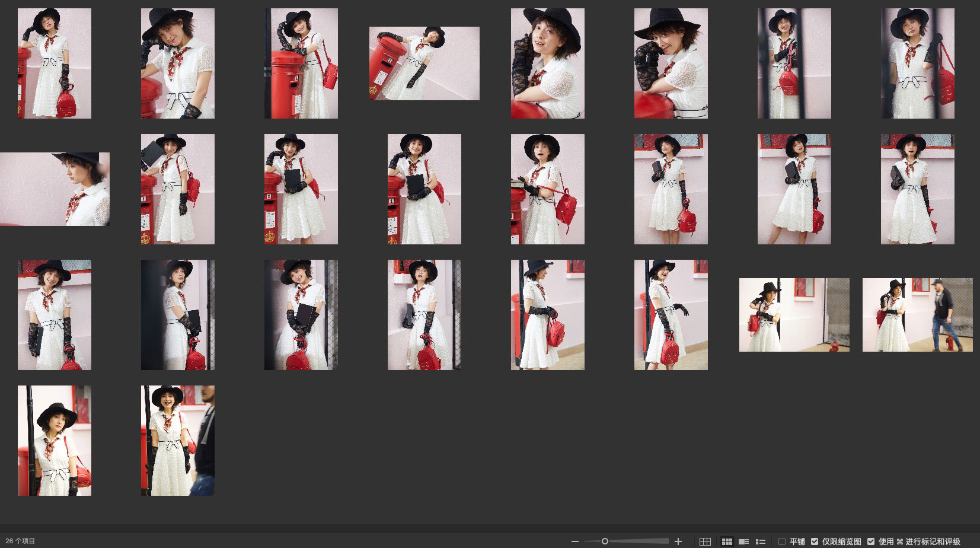Select second thumbnail, woman touching hat brim

178,63
